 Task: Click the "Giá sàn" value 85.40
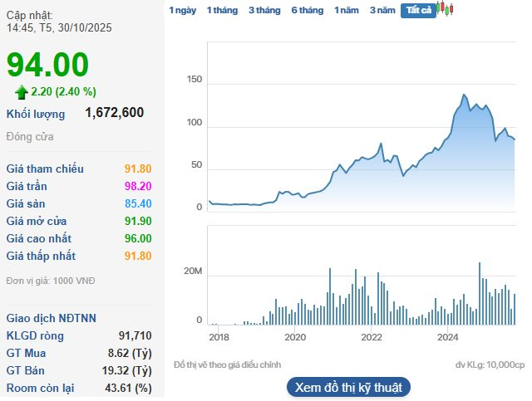pyautogui.click(x=137, y=203)
